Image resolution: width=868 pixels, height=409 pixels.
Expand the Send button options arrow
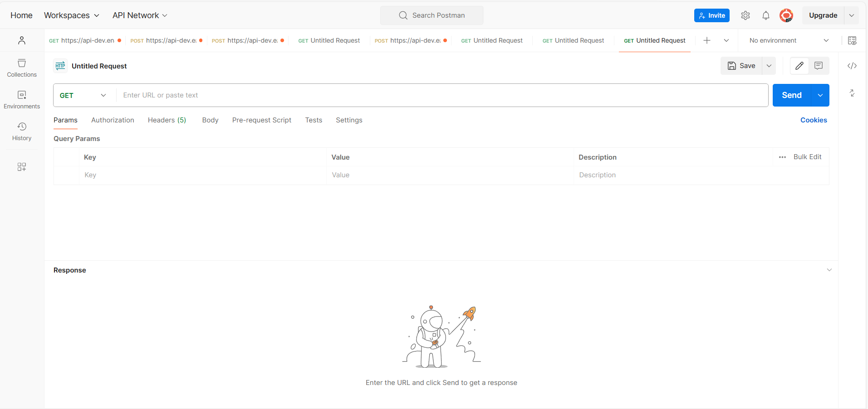pos(820,95)
